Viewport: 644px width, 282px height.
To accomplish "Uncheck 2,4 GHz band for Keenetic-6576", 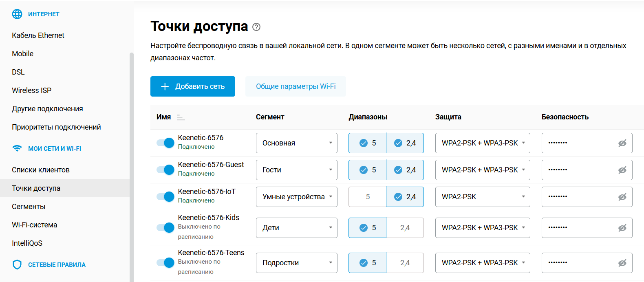I will (405, 143).
